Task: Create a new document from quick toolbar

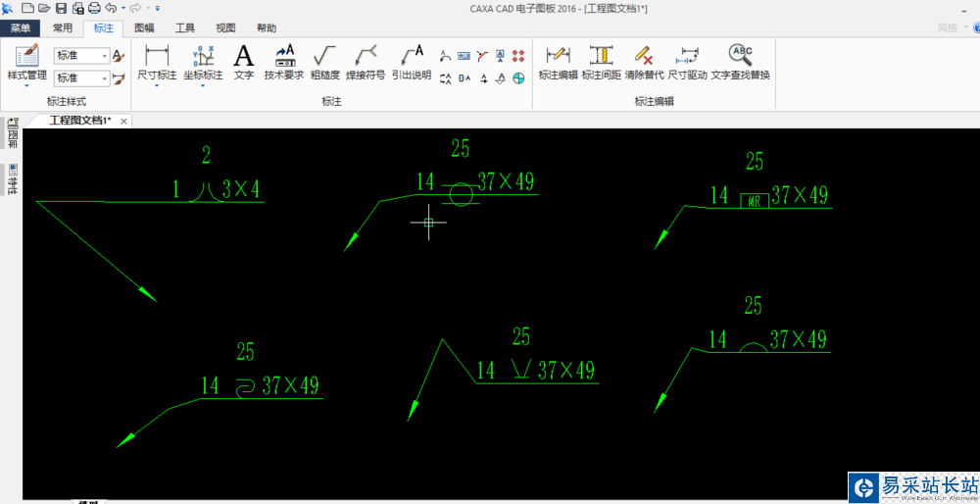Action: [x=28, y=8]
